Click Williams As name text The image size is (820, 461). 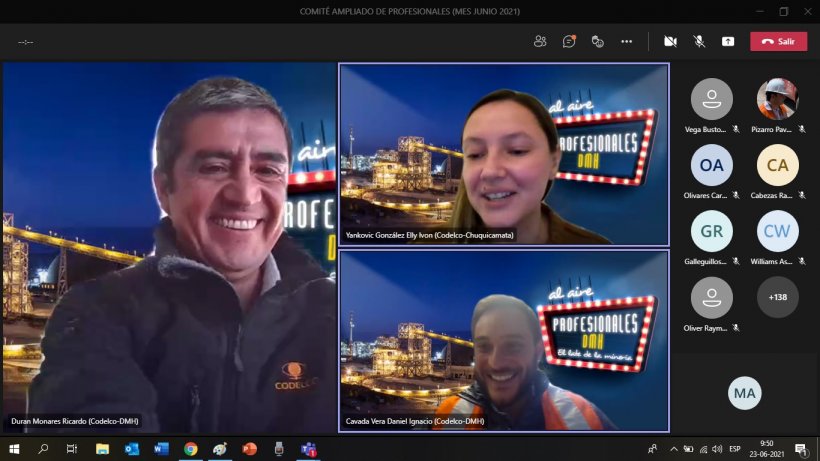(771, 261)
